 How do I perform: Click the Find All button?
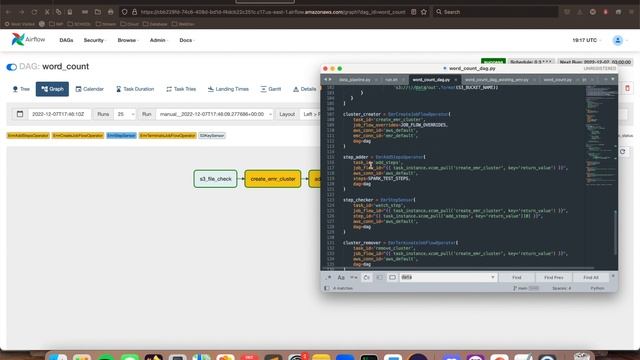pos(591,278)
